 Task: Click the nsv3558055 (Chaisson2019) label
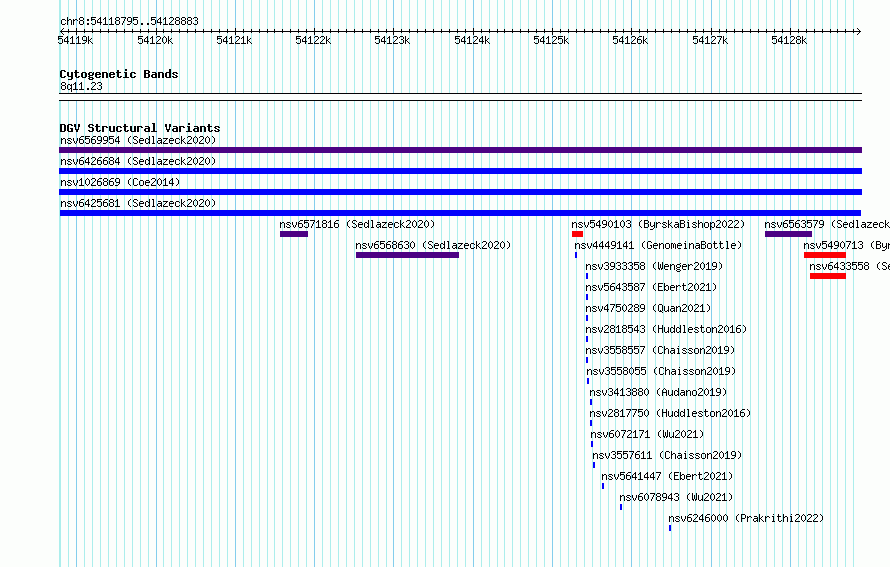(661, 371)
